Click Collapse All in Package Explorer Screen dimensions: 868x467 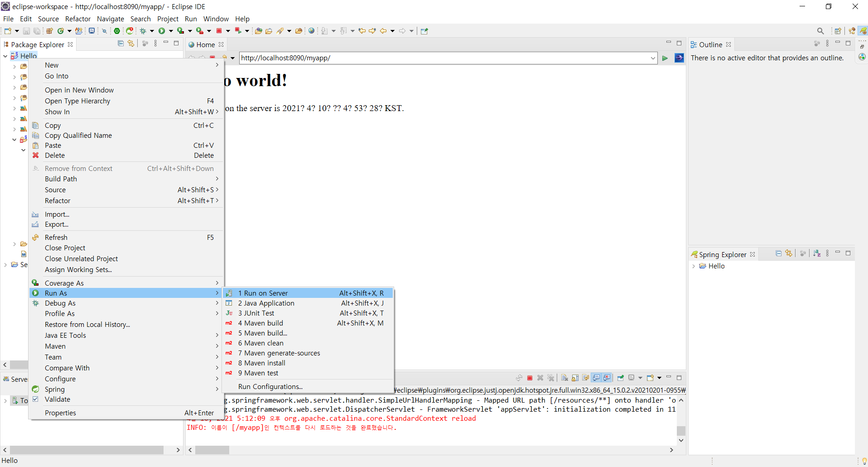[x=121, y=44]
